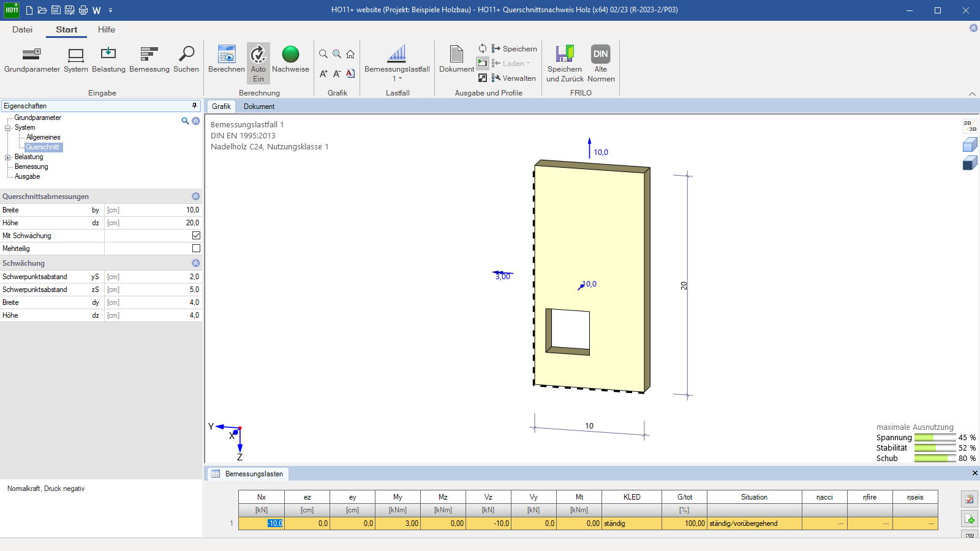This screenshot has width=980, height=551.
Task: Select Allgemeines tree item
Action: tap(43, 137)
